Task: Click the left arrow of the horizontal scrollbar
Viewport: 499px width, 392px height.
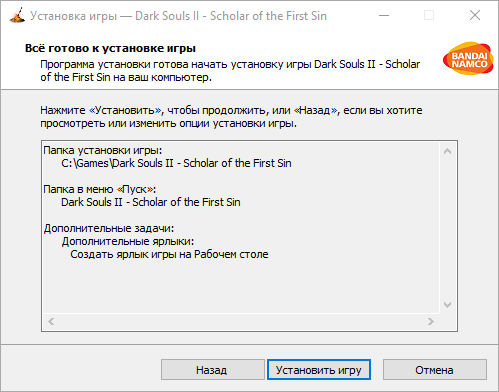Action: (x=51, y=322)
